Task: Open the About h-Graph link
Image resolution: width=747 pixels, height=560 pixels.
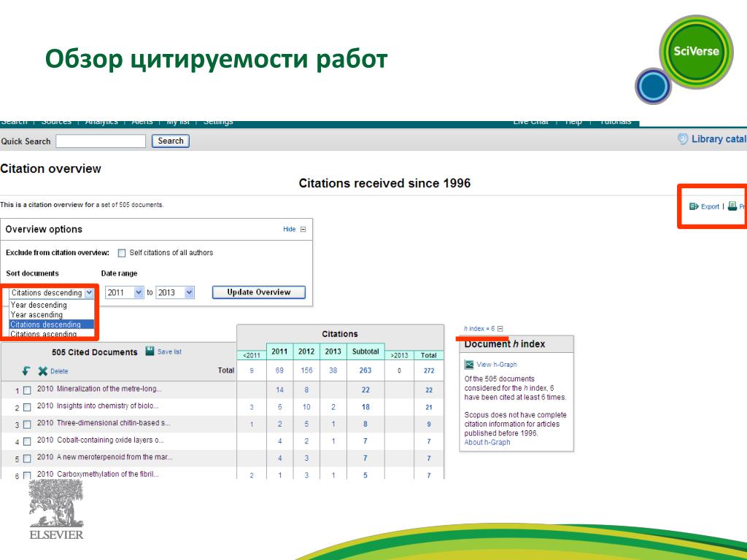Action: pos(487,442)
